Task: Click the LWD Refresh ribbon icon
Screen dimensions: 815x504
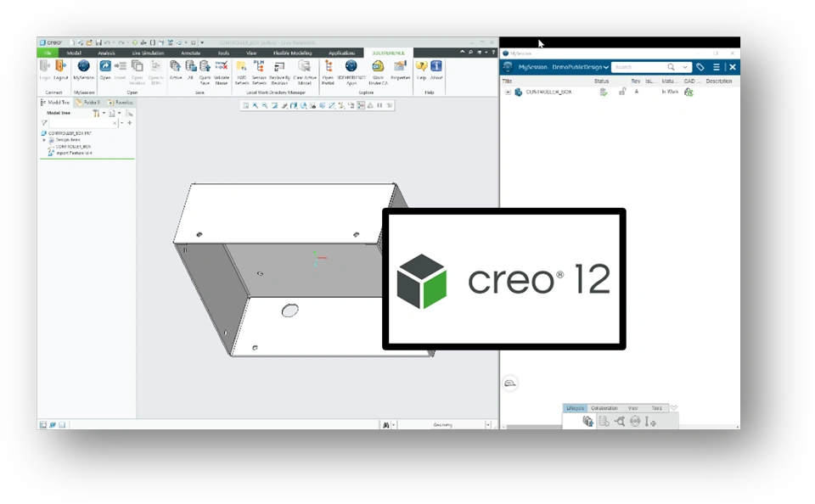Action: 241,66
